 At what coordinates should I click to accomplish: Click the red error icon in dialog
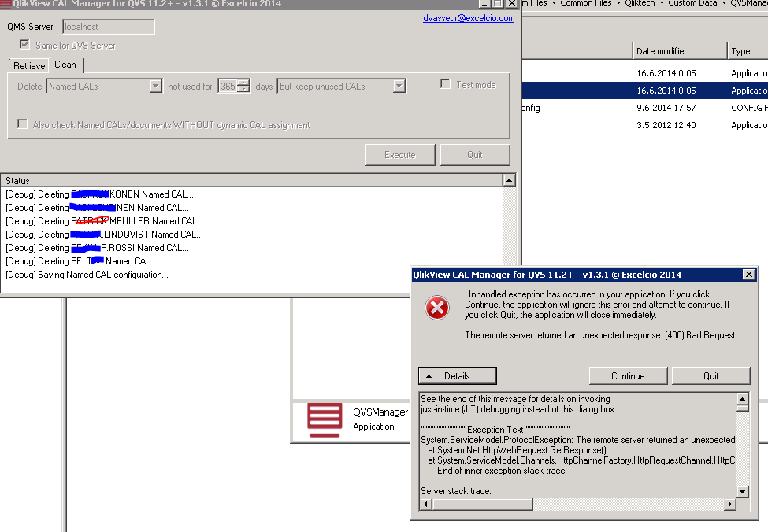click(x=437, y=308)
